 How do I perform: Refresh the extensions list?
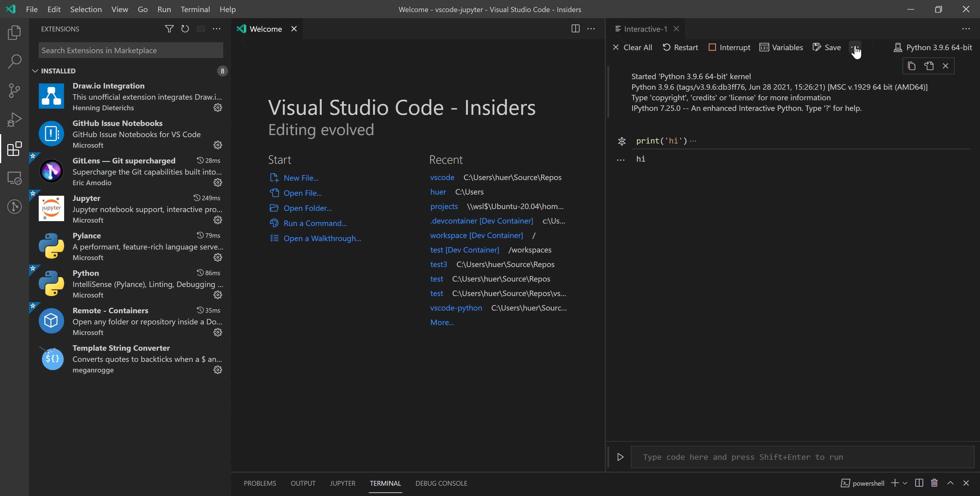185,29
